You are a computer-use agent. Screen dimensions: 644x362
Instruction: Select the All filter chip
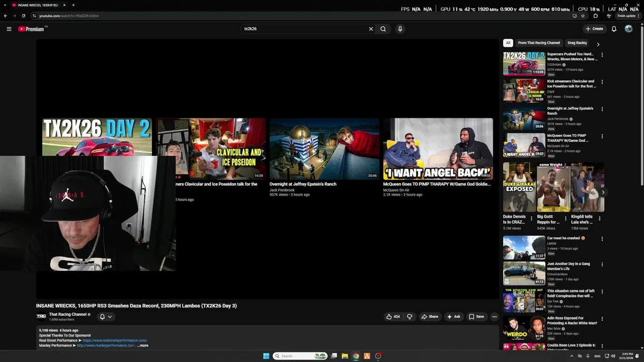(508, 43)
